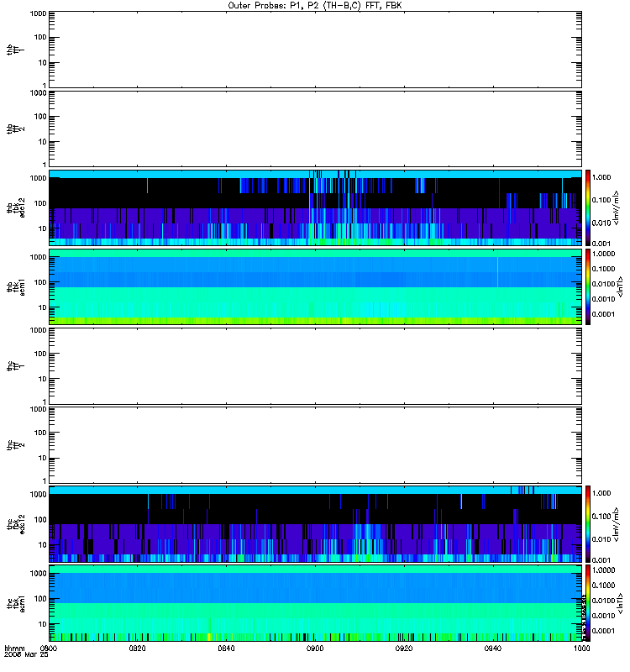Click the 0940 time axis label

click(x=493, y=648)
